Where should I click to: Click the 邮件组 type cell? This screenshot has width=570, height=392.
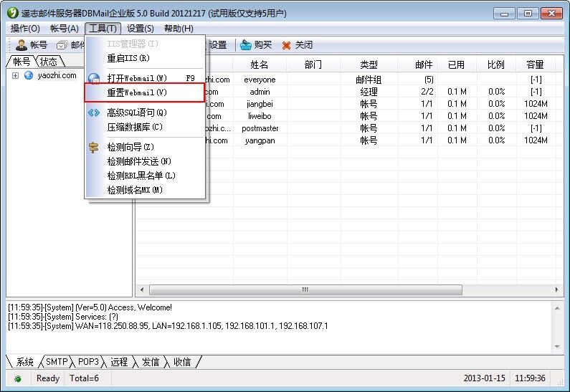(369, 80)
